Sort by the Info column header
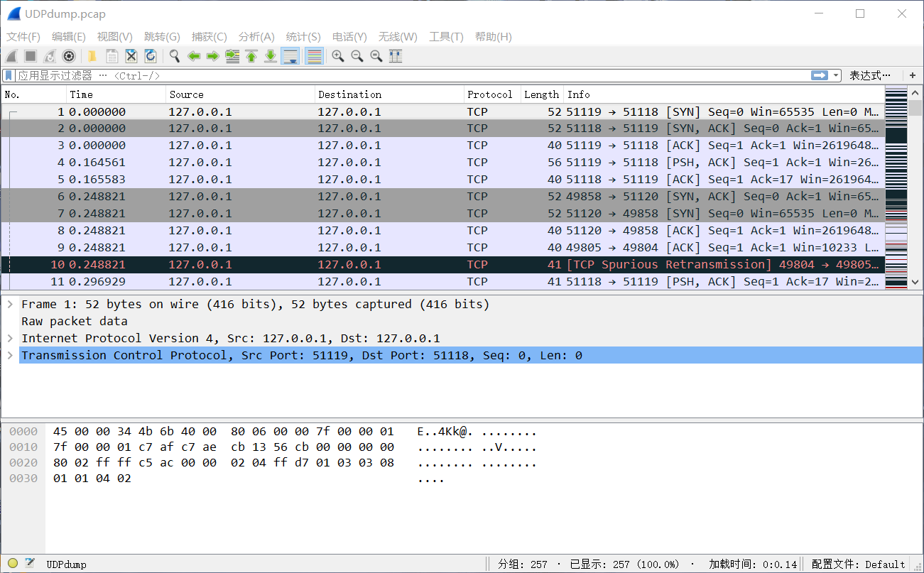 tap(724, 94)
